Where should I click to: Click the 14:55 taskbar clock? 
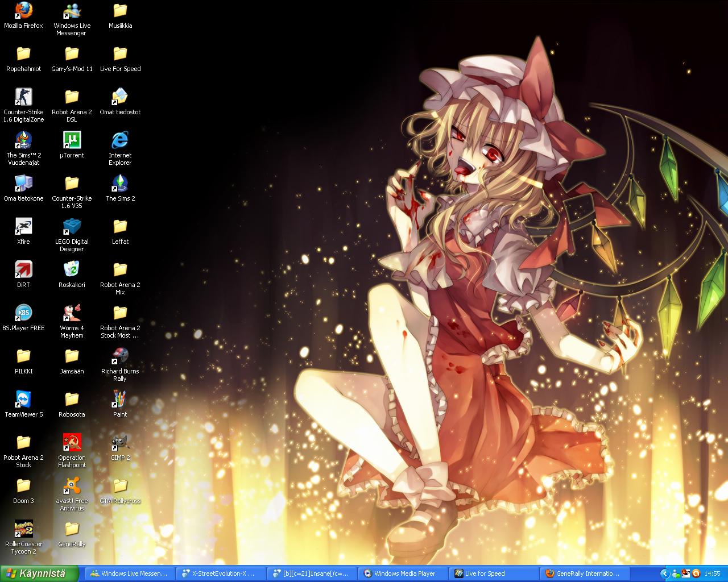pyautogui.click(x=712, y=573)
